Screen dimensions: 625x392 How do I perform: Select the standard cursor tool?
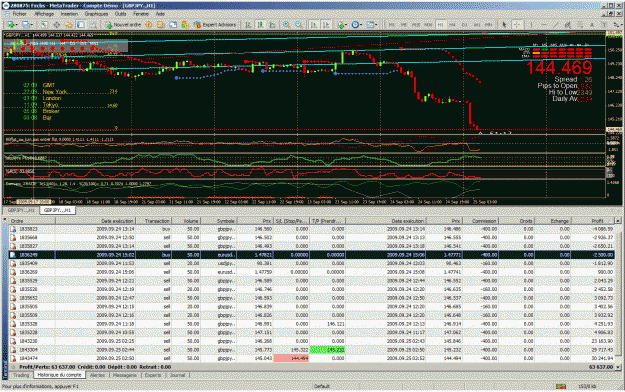(x=504, y=25)
